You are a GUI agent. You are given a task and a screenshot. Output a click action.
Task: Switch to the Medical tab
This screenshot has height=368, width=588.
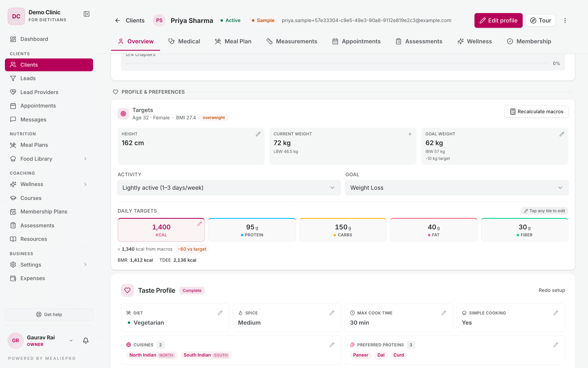coord(184,41)
